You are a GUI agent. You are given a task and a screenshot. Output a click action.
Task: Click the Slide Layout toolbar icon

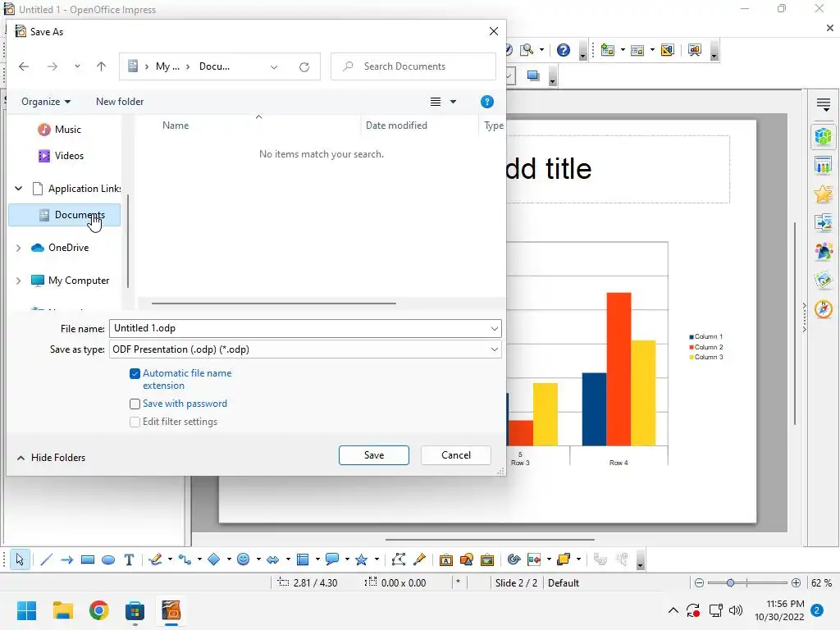click(x=637, y=50)
